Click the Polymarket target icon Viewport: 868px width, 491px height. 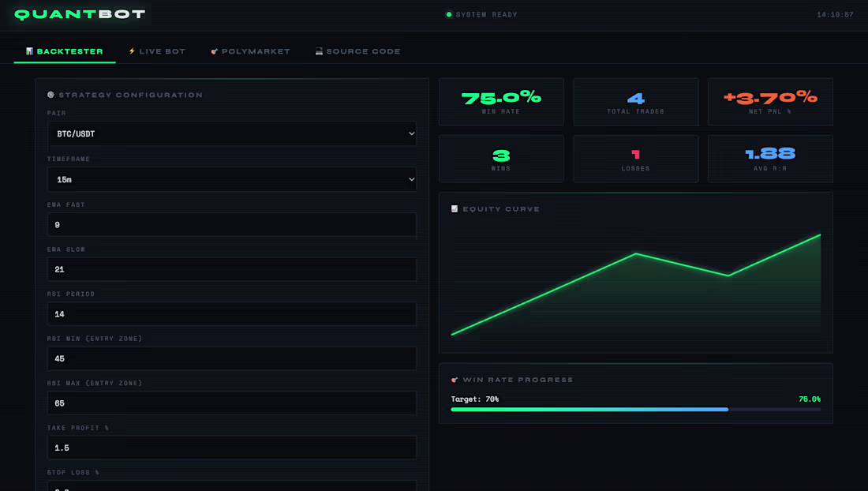(x=214, y=51)
